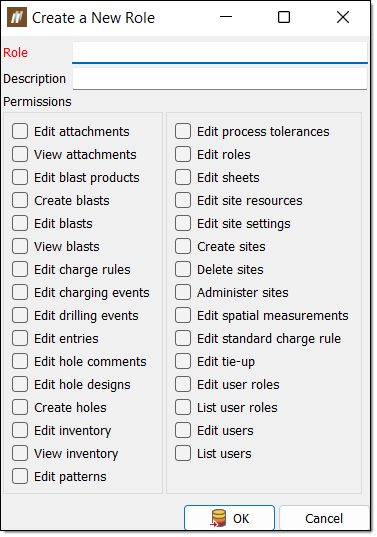Toggle the Delete sites permission
This screenshot has width=377, height=537.
click(183, 270)
